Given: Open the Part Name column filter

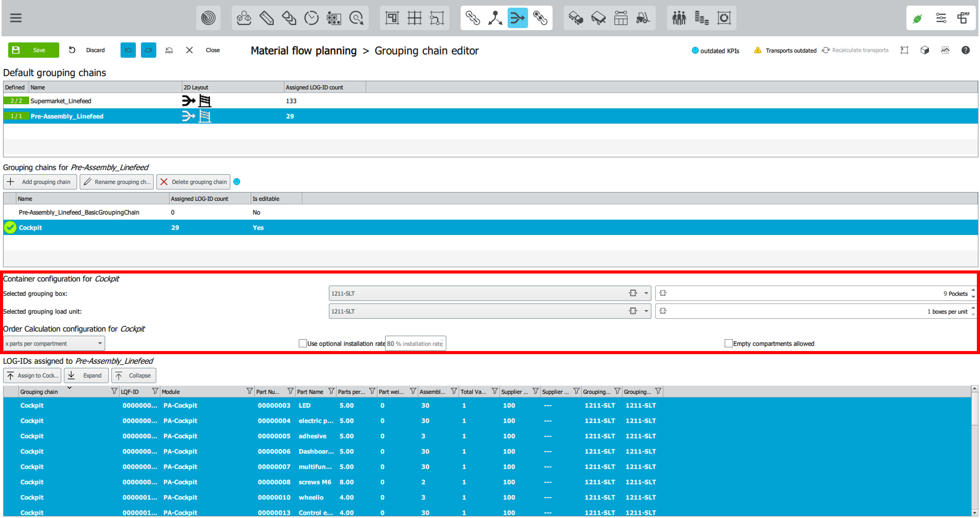Looking at the screenshot, I should click(x=331, y=391).
